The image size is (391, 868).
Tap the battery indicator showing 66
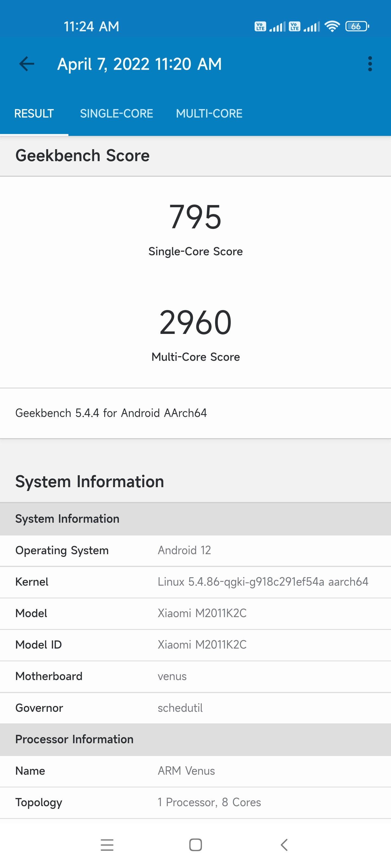357,26
